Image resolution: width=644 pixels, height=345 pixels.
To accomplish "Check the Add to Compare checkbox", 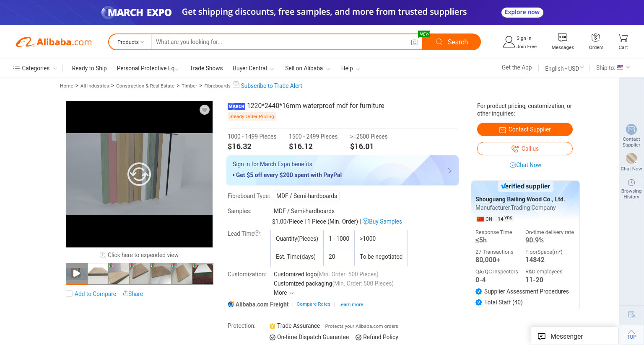I will tap(69, 294).
